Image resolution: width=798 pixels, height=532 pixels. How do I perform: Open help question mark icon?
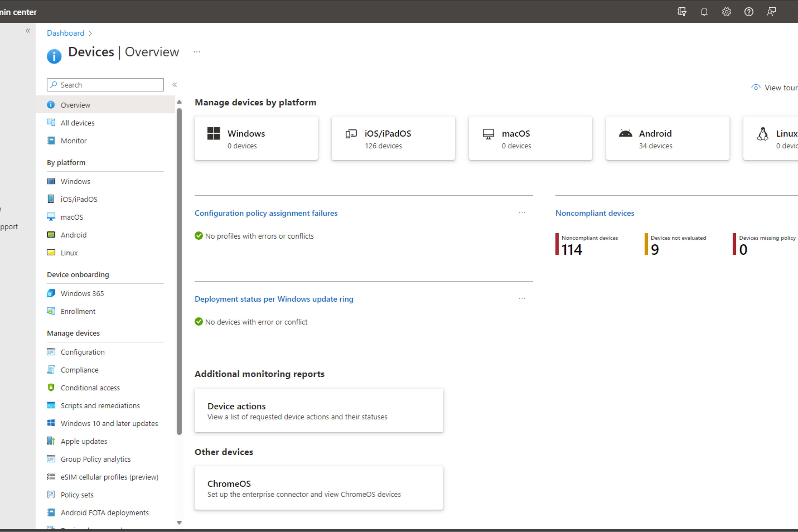click(749, 12)
